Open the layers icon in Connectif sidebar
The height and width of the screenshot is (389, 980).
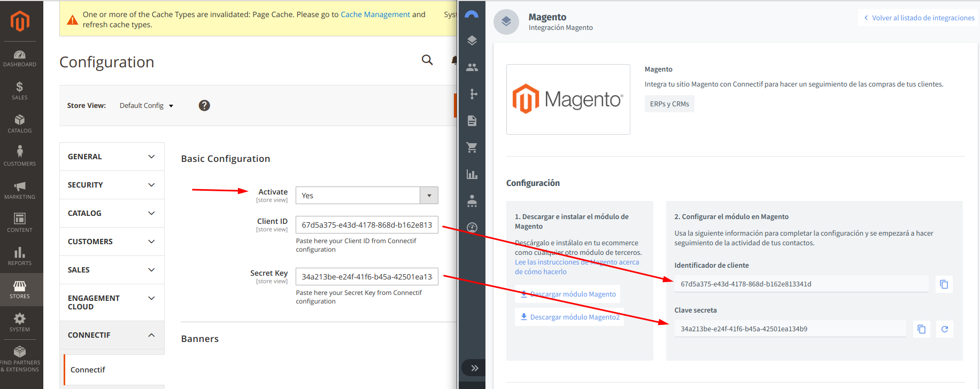[472, 40]
